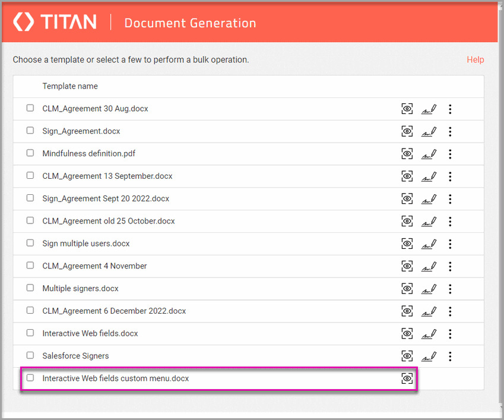Image resolution: width=504 pixels, height=420 pixels.
Task: Click the sign icon for CLM_Agreement 4 November
Action: tap(429, 267)
